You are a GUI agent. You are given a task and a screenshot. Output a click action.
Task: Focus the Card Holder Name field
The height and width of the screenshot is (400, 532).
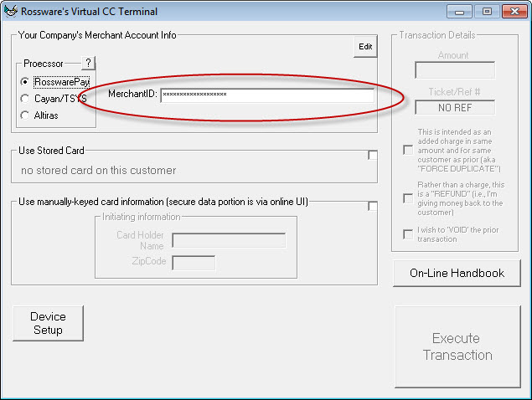pos(228,241)
